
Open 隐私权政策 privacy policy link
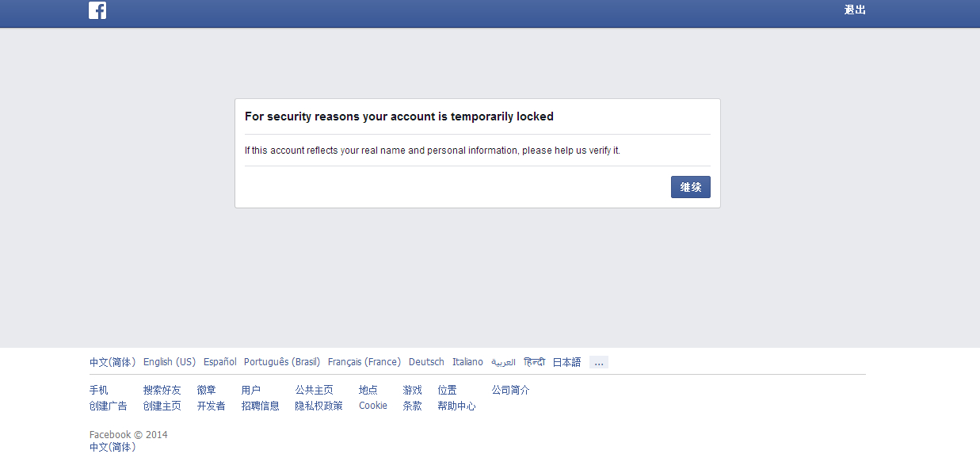click(319, 406)
